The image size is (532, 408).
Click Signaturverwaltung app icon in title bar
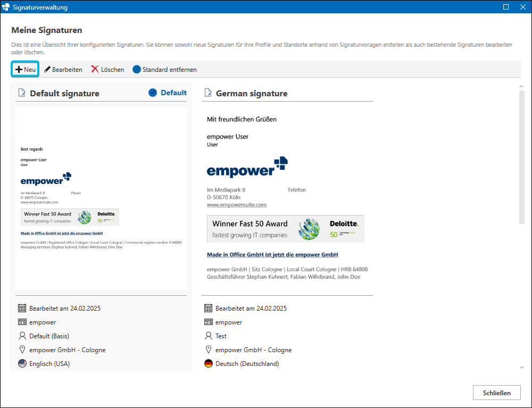(x=6, y=7)
